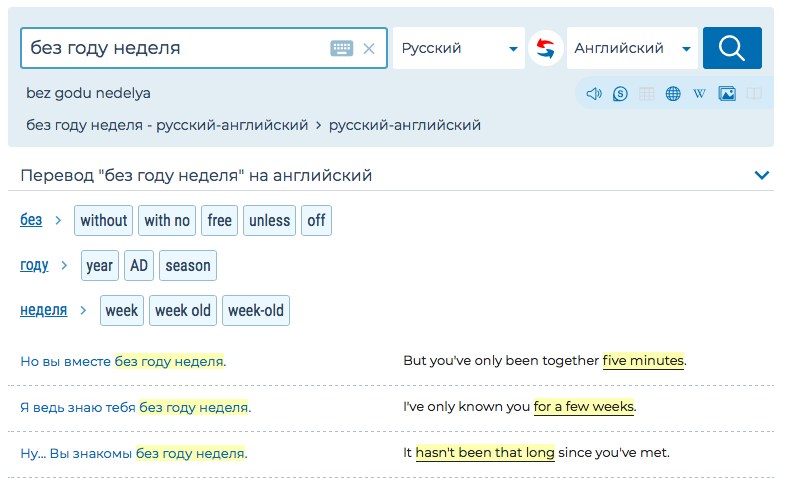Clear the search field with X
Image resolution: width=787 pixels, height=478 pixels.
click(x=369, y=49)
